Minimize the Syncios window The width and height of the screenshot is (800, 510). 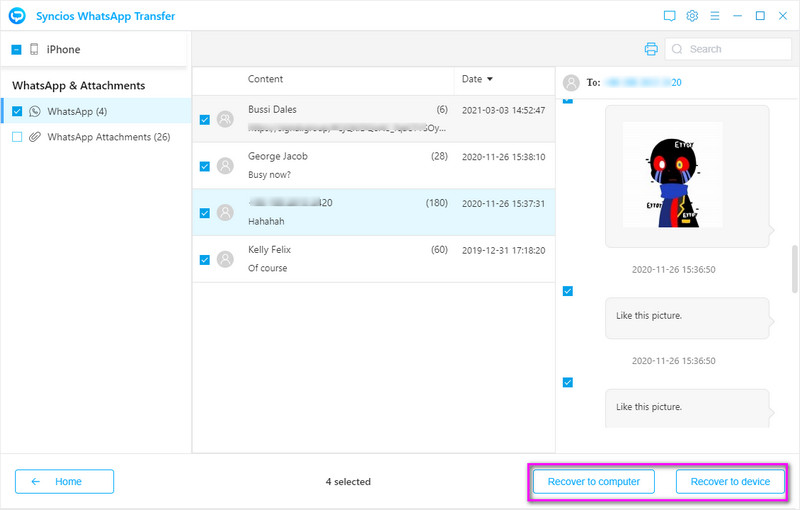pos(737,16)
